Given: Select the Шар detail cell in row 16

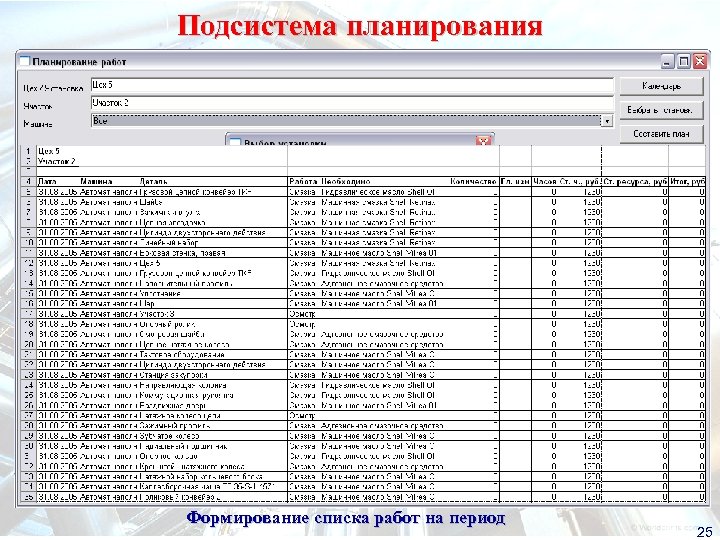Looking at the screenshot, I should [x=147, y=304].
